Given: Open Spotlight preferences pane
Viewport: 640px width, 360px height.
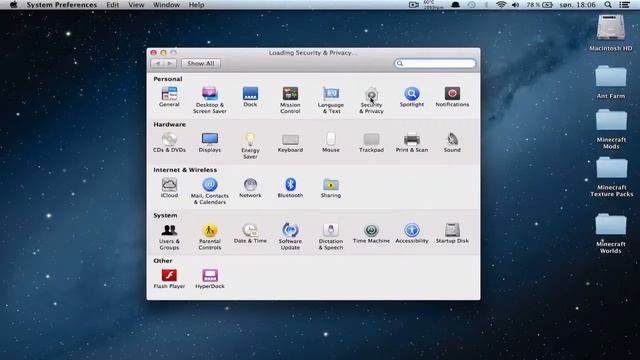Looking at the screenshot, I should [x=412, y=97].
